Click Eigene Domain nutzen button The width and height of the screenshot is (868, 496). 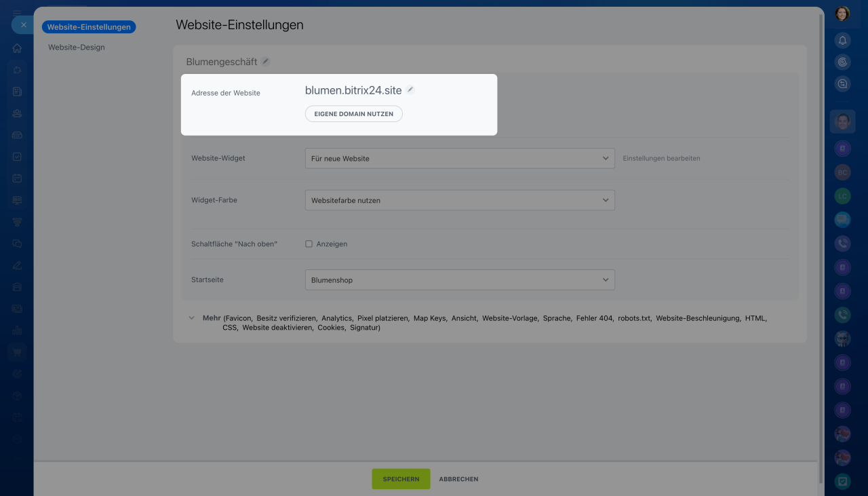click(354, 114)
